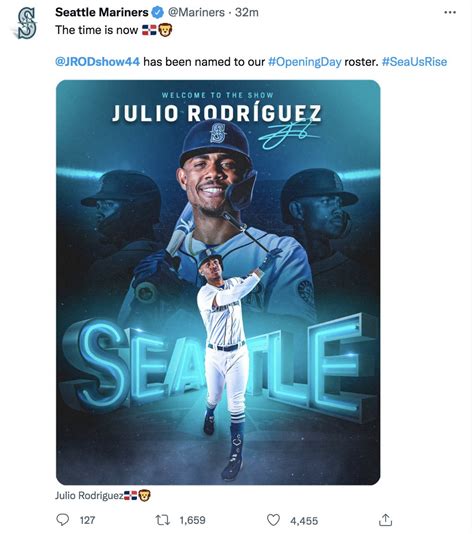Open the three-dot more options menu
The image size is (474, 534).
(x=450, y=13)
